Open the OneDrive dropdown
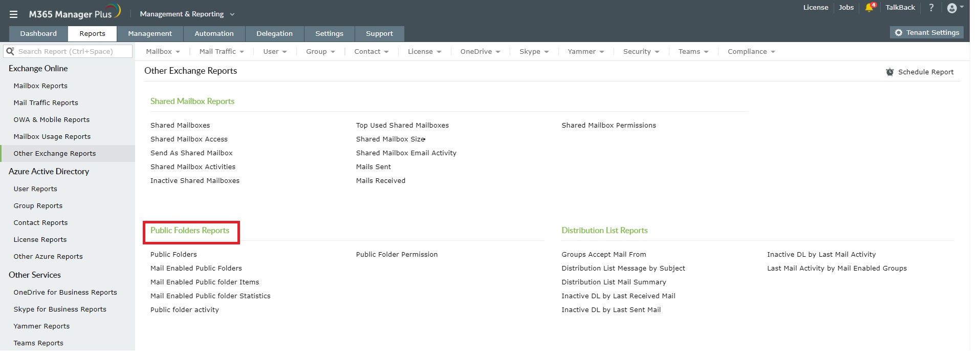Viewport: 980px width, 351px height. pos(480,52)
